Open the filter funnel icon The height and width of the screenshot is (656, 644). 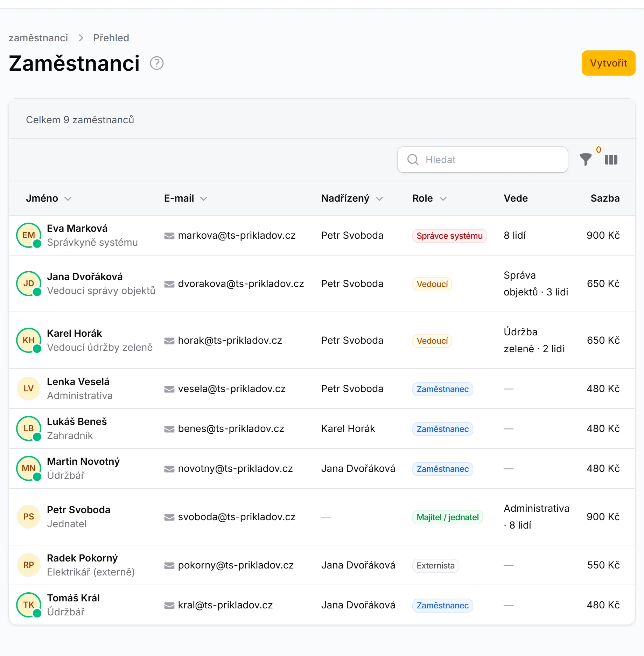[x=586, y=160]
